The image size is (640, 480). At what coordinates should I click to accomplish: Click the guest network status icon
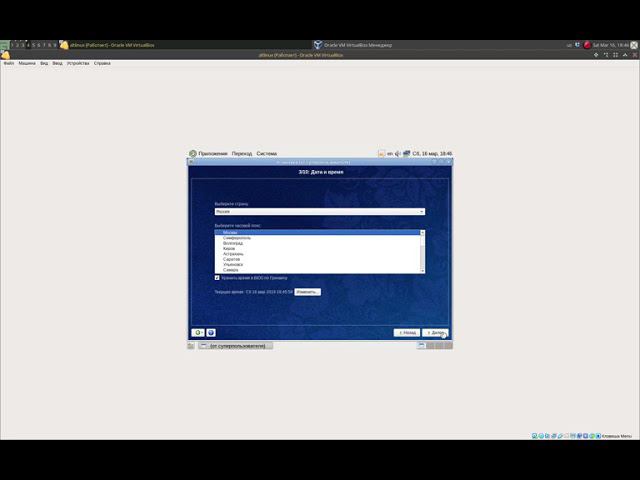point(406,153)
